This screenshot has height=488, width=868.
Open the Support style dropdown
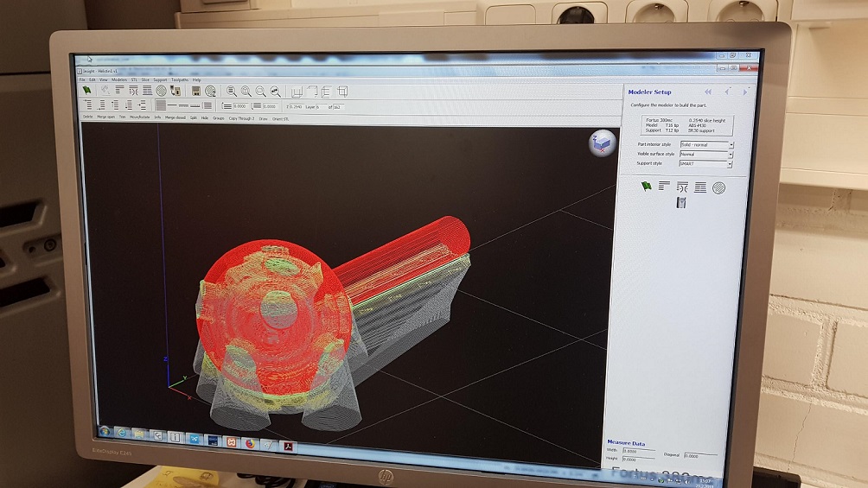tap(705, 164)
